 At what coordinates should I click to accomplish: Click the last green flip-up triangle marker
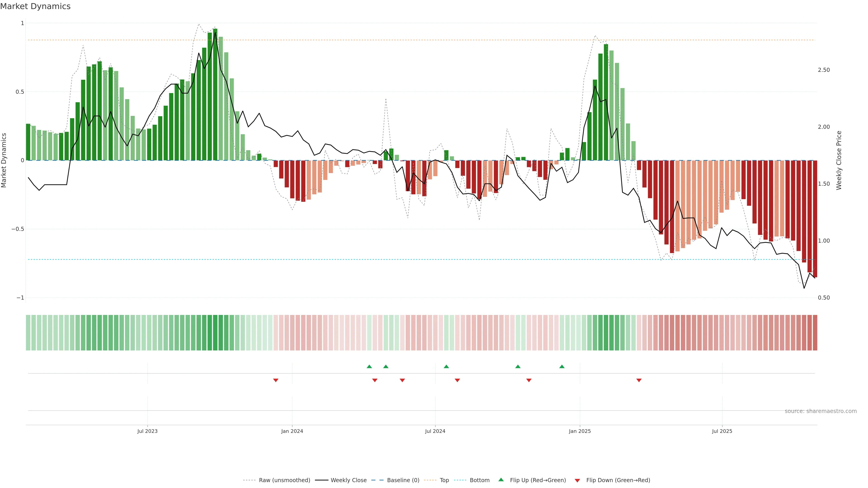click(562, 366)
